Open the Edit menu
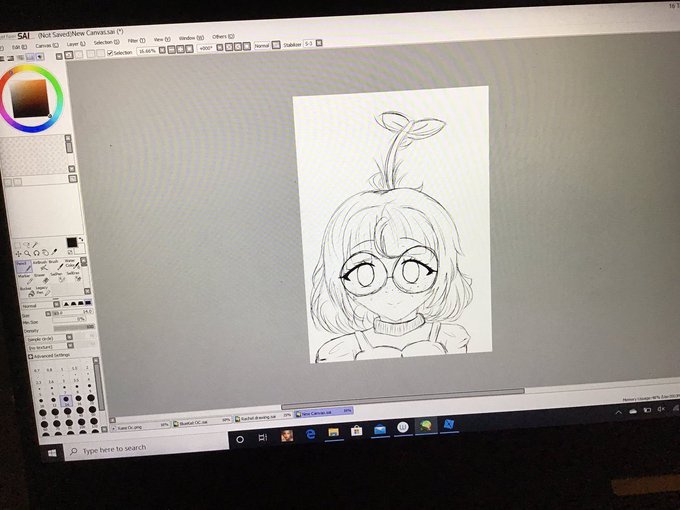680x510 pixels. 19,47
